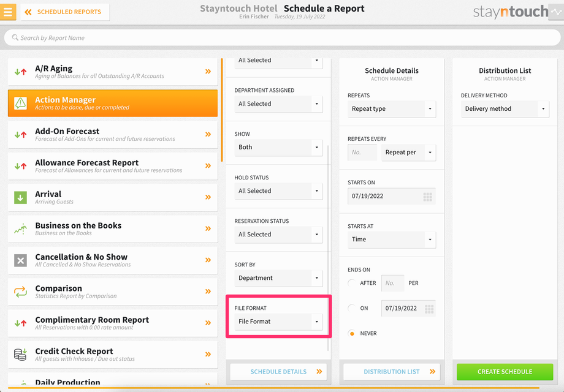The height and width of the screenshot is (392, 564).
Task: Click the Cancellation & No Show row chevron
Action: pos(208,260)
